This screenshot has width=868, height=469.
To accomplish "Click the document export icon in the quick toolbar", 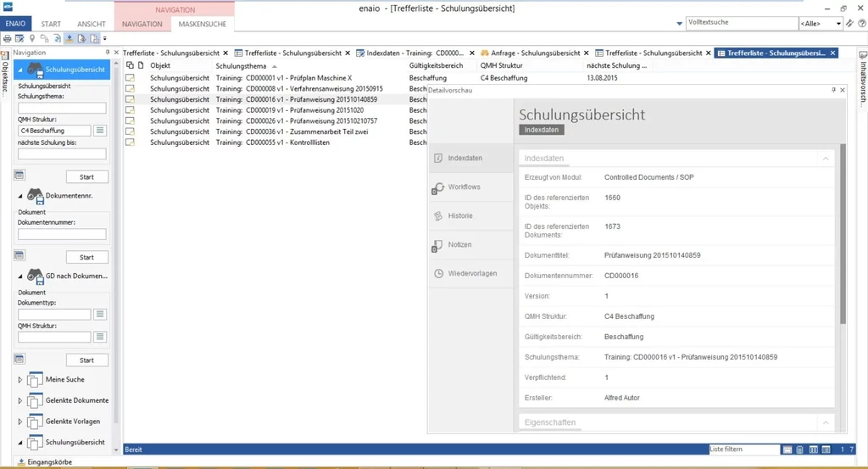I will click(82, 39).
